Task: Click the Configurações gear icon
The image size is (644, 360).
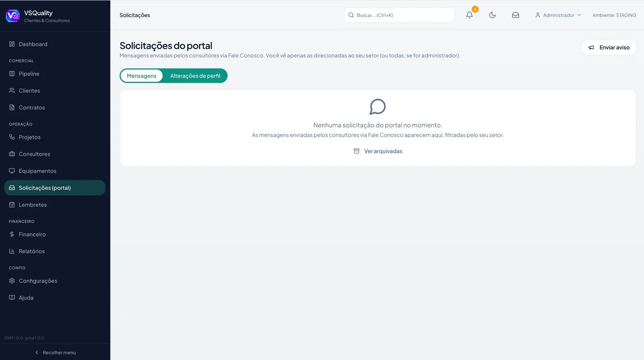Action: pos(12,281)
